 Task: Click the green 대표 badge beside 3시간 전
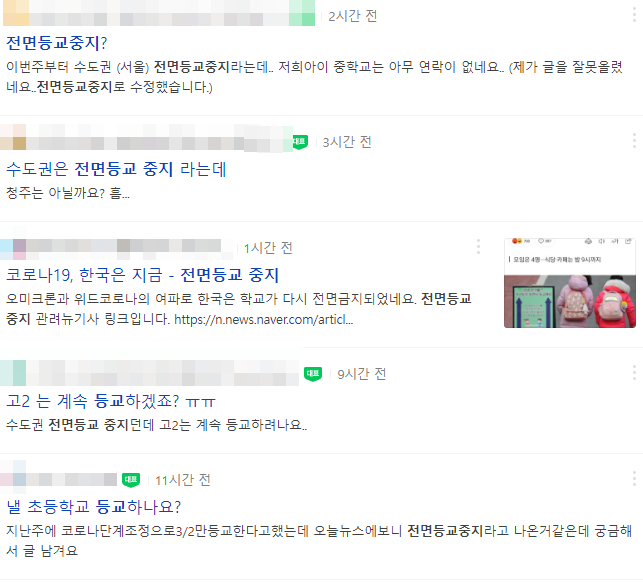click(300, 142)
